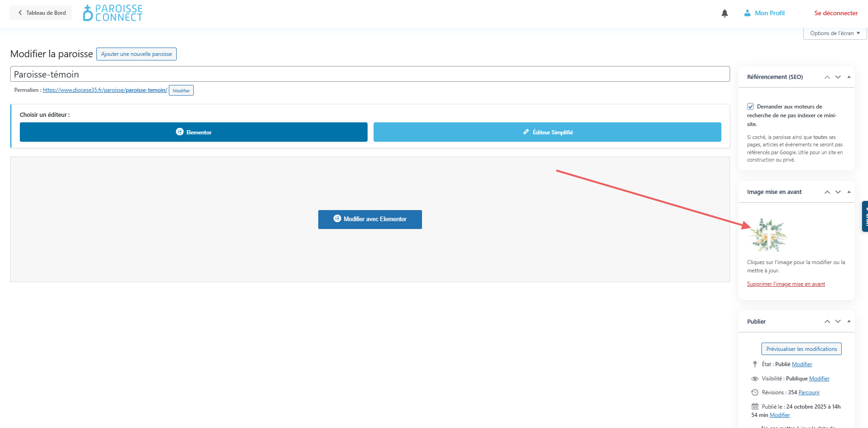Go back to Tableau de Bord

pyautogui.click(x=41, y=13)
